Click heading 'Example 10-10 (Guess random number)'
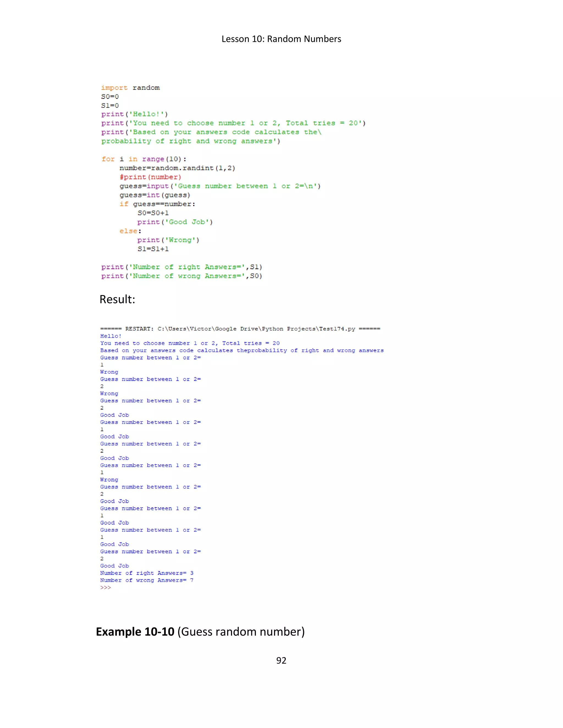 click(200, 632)
